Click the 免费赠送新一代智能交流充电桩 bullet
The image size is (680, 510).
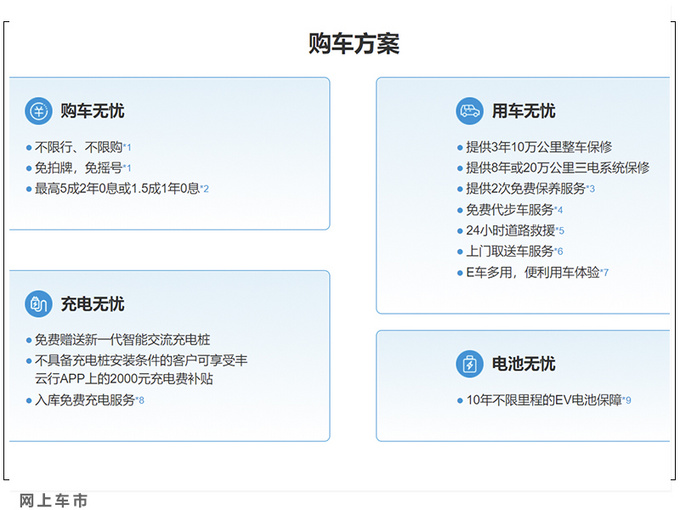coord(118,340)
